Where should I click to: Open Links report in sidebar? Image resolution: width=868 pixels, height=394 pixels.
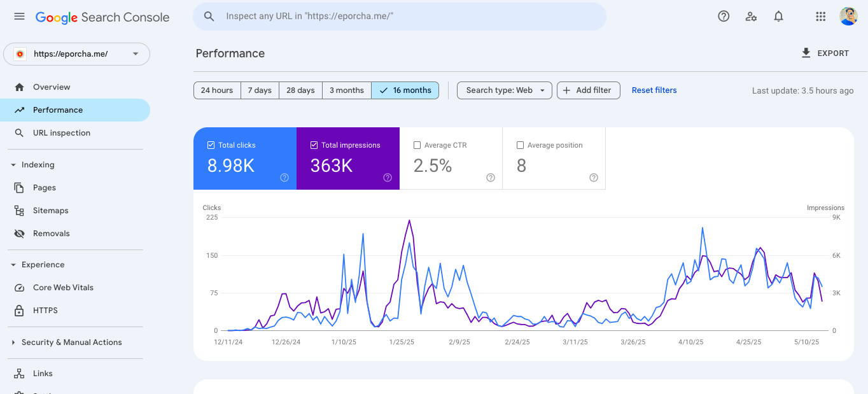pos(75,374)
